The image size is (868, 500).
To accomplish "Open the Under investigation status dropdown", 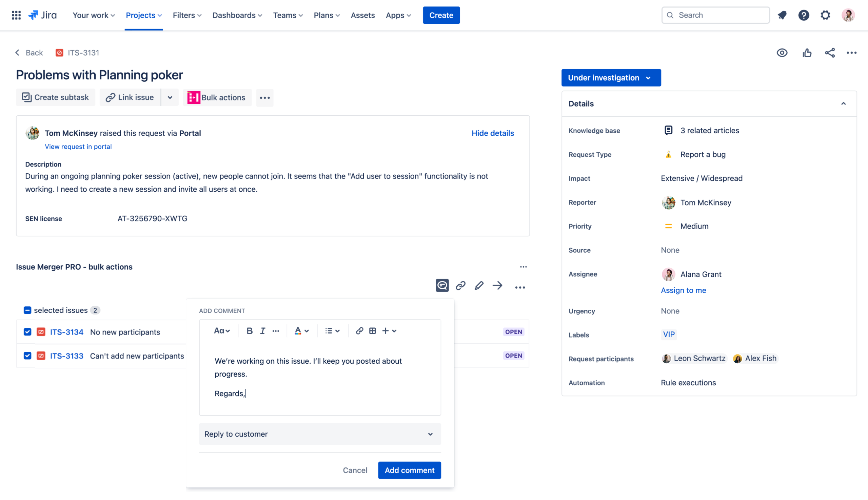I will [611, 78].
